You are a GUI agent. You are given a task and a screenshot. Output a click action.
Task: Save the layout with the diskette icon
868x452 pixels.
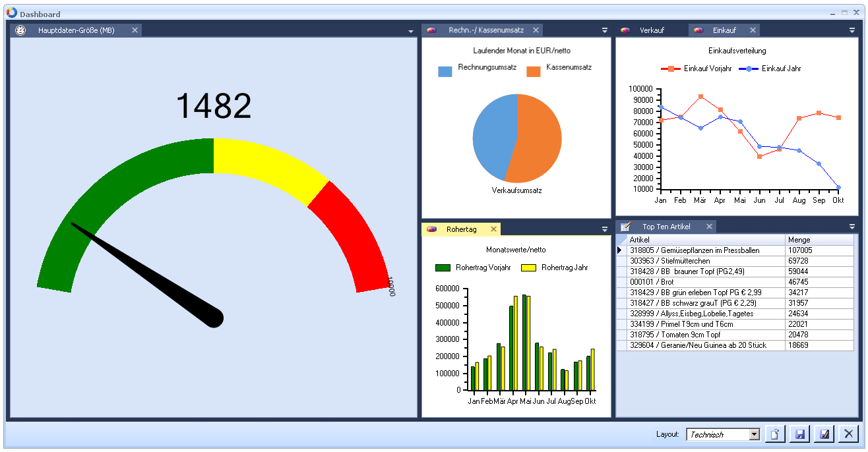tap(799, 434)
